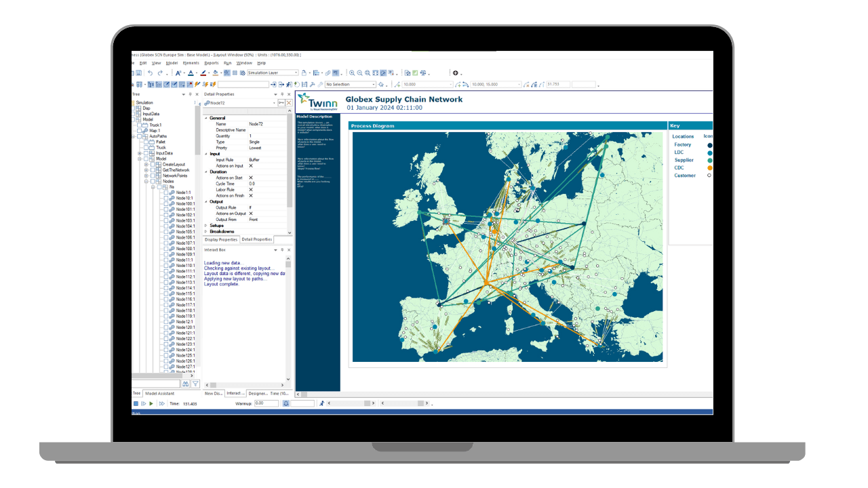Expand the Setups properties section
Screen dimensions: 868x488
click(206, 226)
